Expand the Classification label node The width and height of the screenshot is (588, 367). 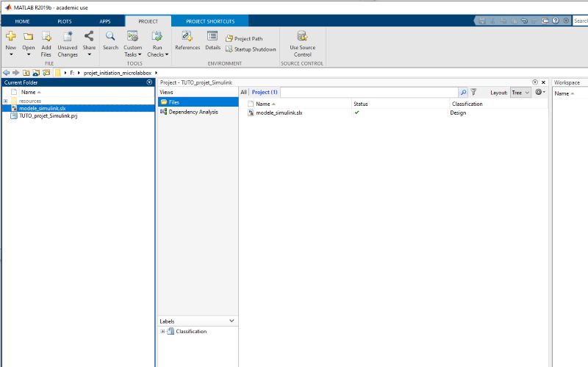coord(162,332)
